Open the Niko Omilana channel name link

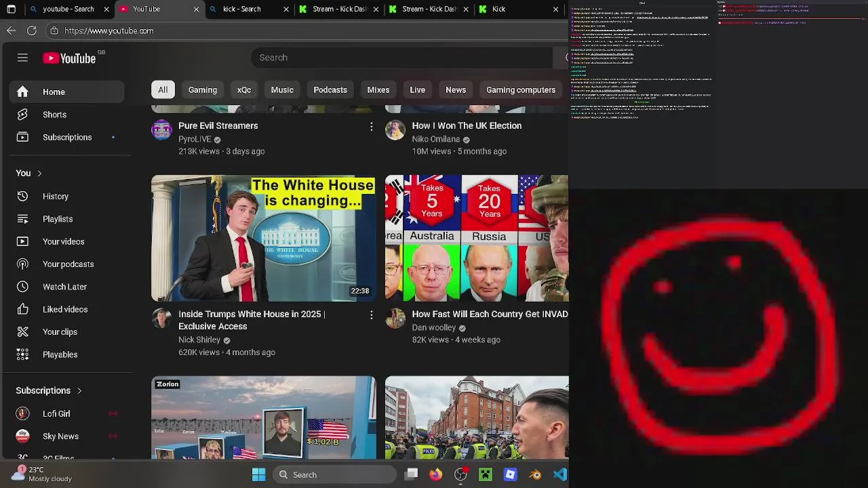pos(436,140)
